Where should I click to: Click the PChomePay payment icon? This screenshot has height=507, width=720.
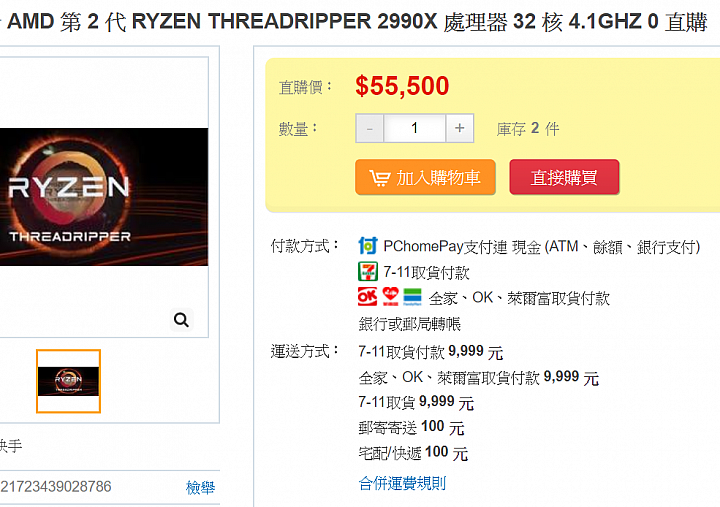tap(368, 246)
